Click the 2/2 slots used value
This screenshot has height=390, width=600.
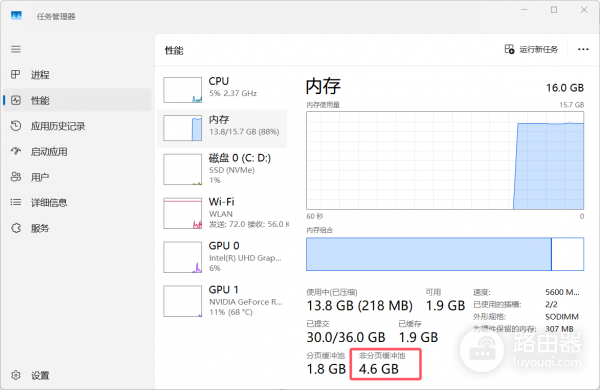pyautogui.click(x=551, y=305)
